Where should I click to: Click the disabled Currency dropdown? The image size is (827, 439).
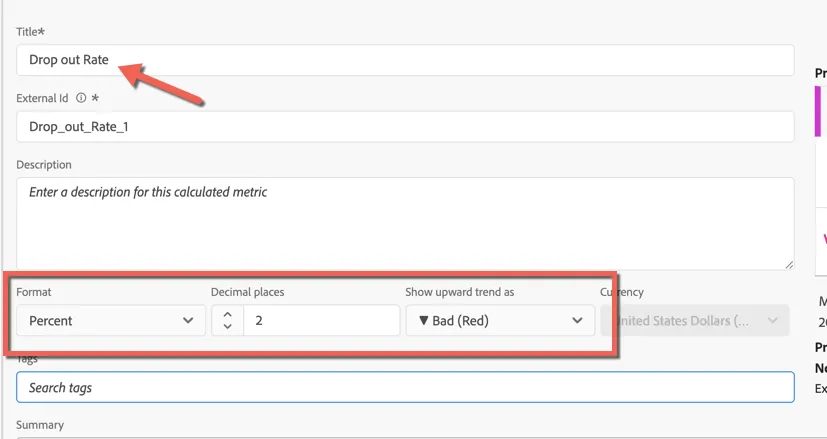695,320
